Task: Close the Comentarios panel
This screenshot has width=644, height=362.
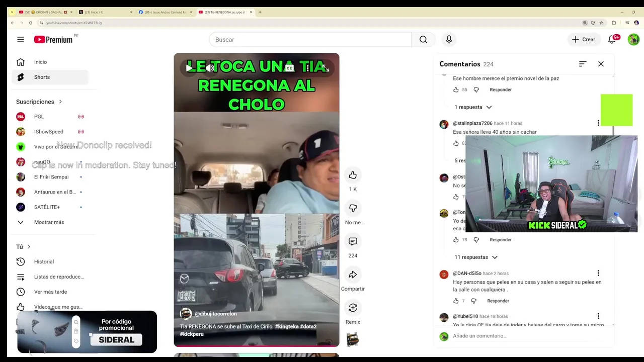Action: [601, 64]
